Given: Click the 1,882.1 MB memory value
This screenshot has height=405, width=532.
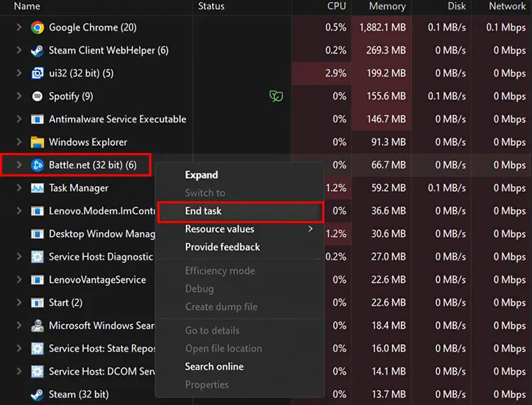Looking at the screenshot, I should click(x=382, y=28).
